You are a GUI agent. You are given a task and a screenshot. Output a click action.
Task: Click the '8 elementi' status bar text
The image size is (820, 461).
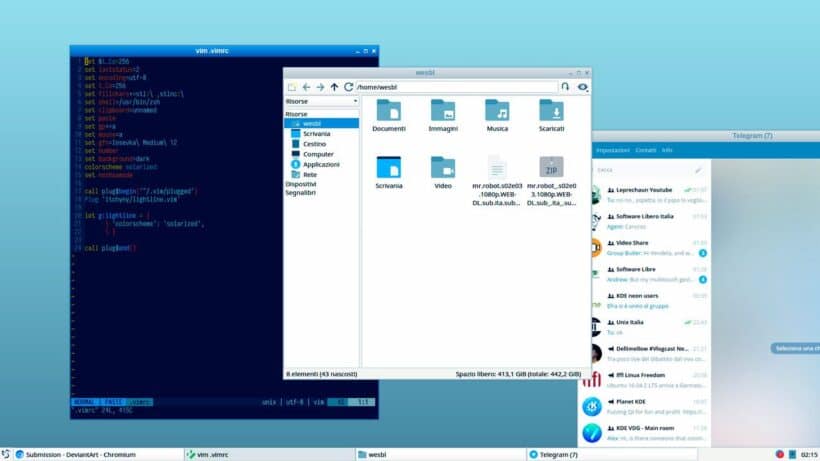tap(322, 374)
